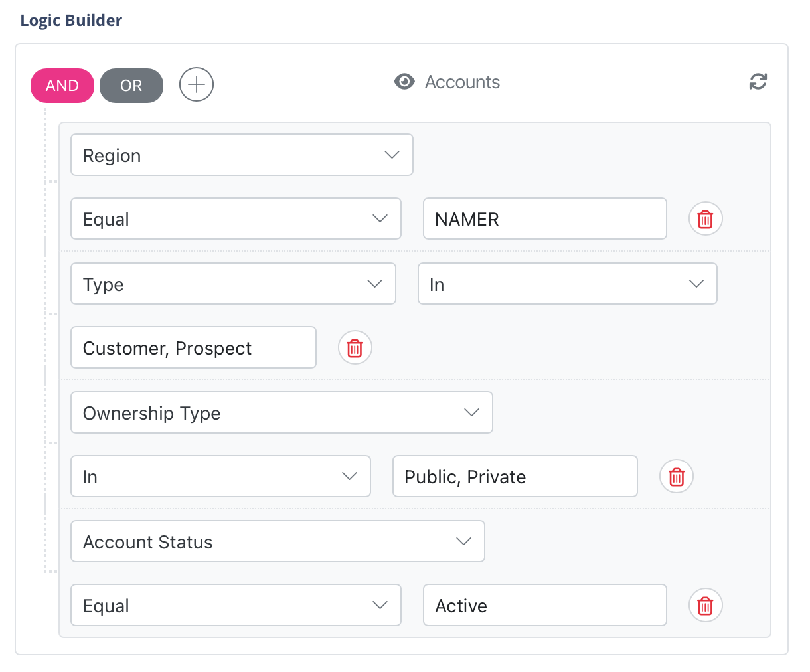Click the NAMER value input field
The height and width of the screenshot is (672, 810).
(x=544, y=218)
